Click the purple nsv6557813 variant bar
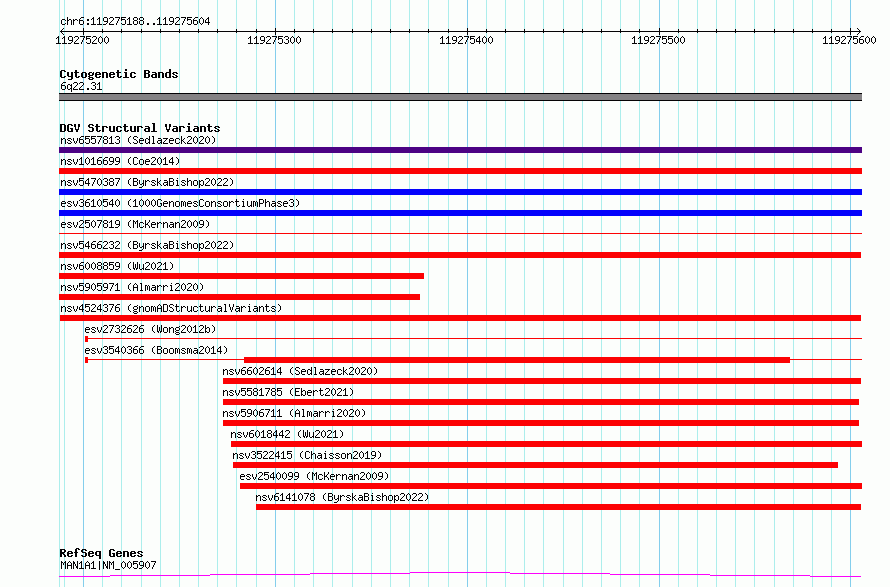 (460, 150)
